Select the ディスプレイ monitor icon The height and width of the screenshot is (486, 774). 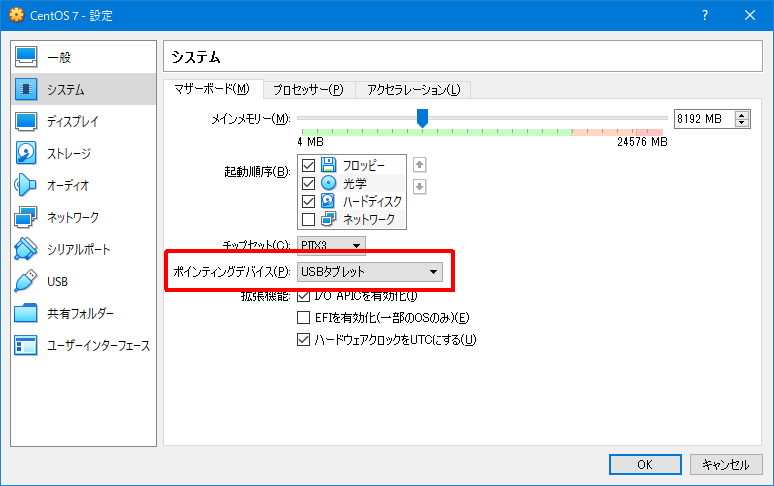pyautogui.click(x=26, y=121)
